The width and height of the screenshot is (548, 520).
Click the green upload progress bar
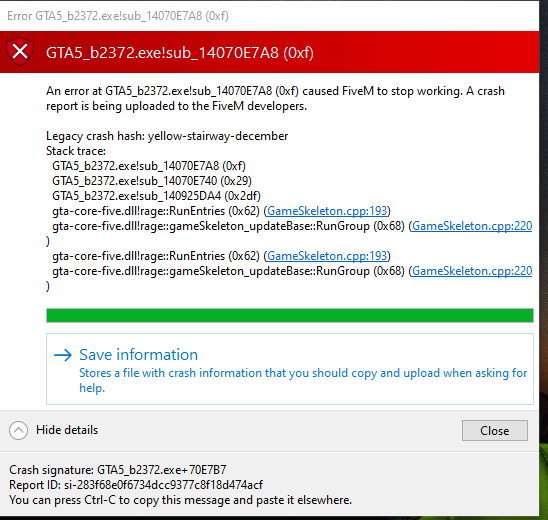pyautogui.click(x=290, y=315)
